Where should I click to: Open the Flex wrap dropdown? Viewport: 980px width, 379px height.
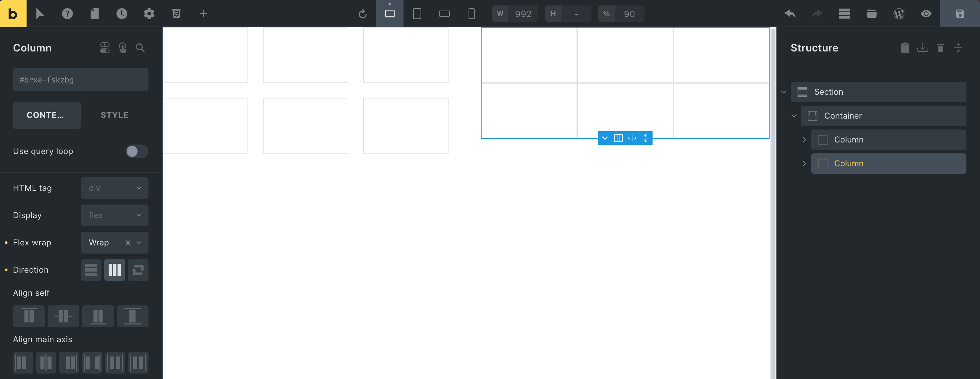[114, 243]
